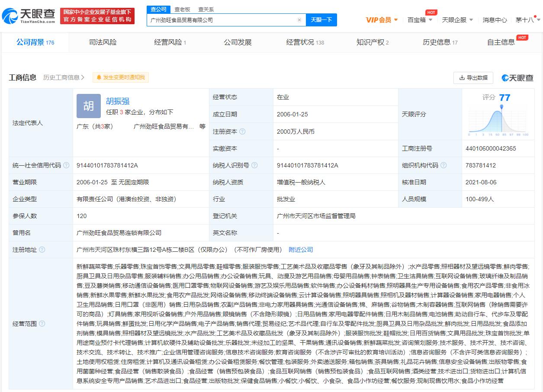
Task: Select the 查老板 search tab
Action: click(x=182, y=9)
